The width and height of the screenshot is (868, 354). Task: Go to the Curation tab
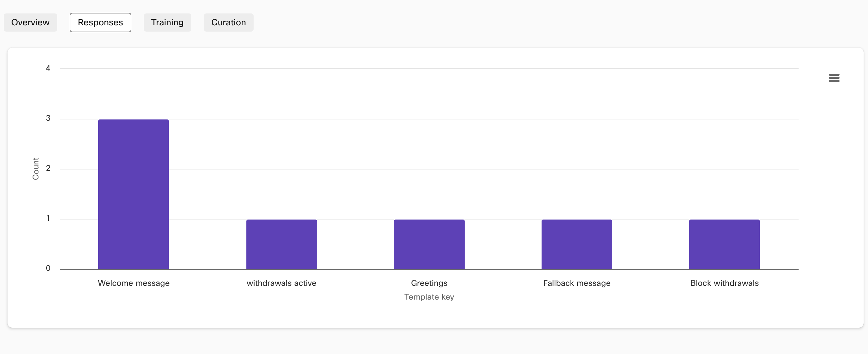(x=229, y=23)
